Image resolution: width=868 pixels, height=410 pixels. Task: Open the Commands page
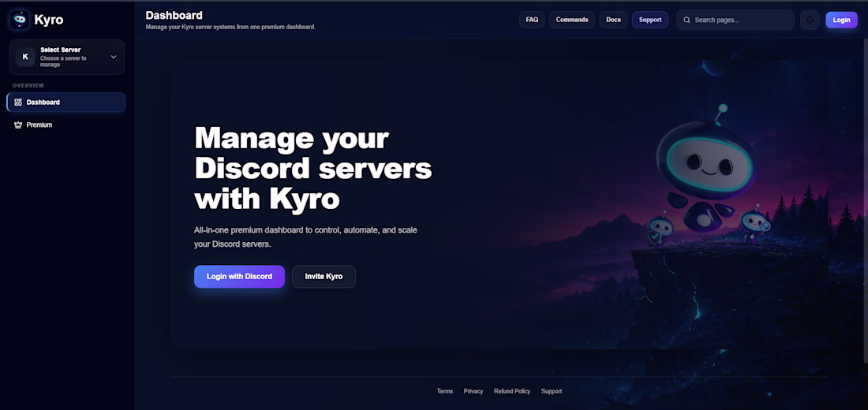pyautogui.click(x=572, y=20)
